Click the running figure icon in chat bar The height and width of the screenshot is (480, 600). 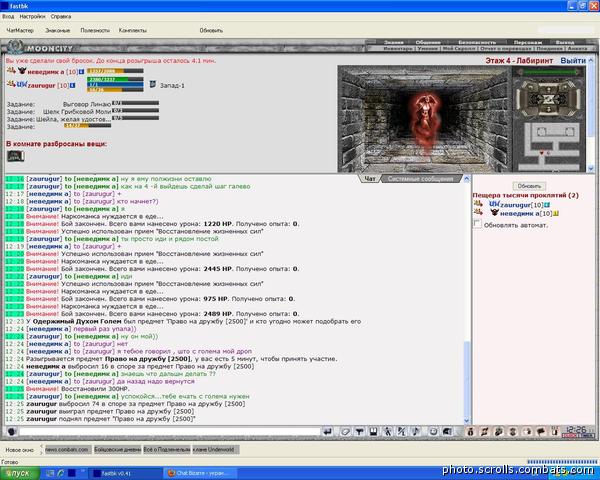[388, 432]
